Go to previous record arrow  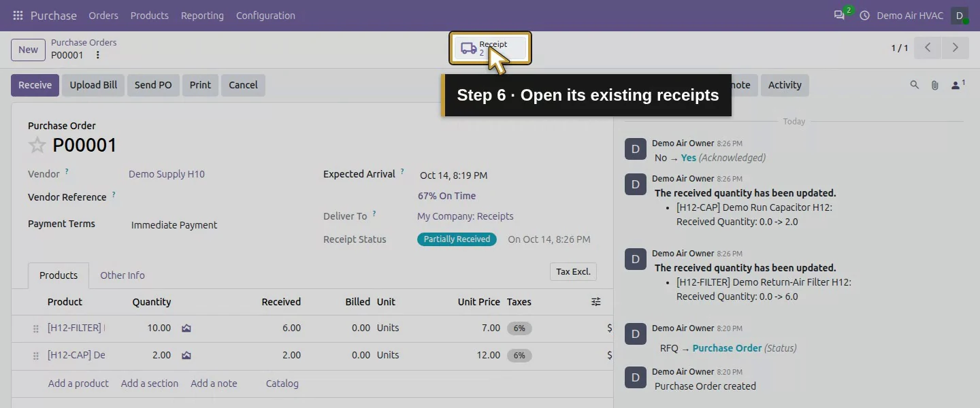(928, 48)
